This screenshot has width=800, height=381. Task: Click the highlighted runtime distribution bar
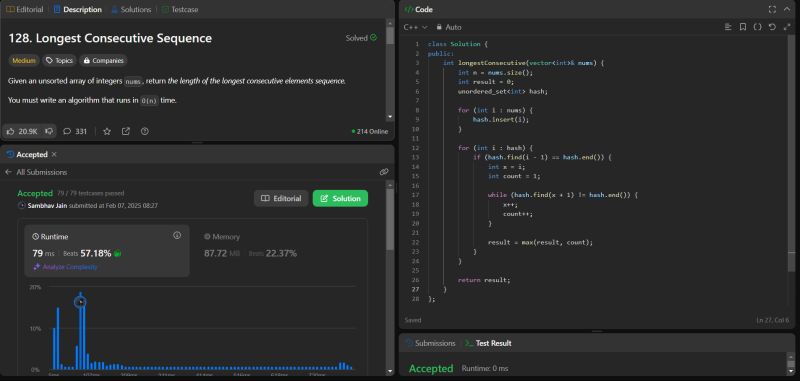80,331
